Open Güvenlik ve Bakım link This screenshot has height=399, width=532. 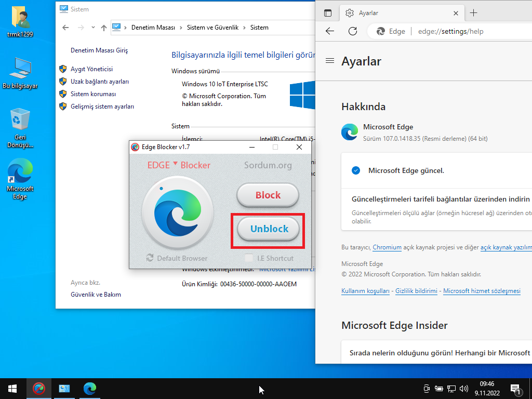coord(96,295)
